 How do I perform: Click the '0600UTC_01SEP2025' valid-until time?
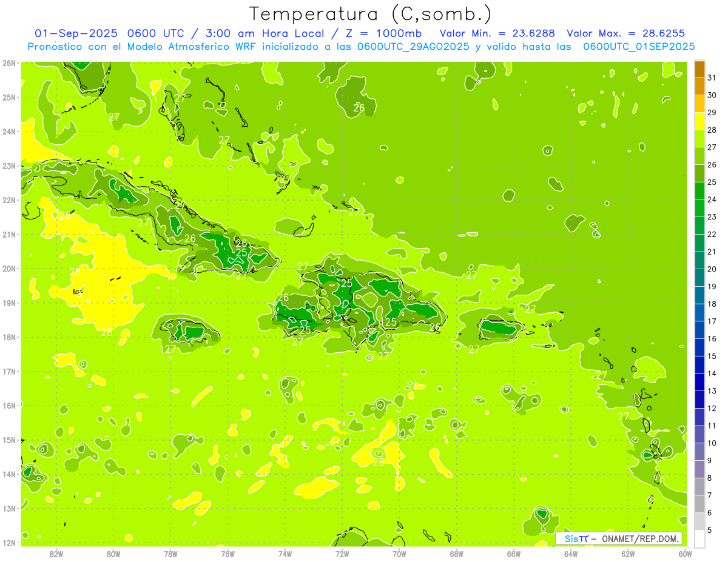point(639,47)
